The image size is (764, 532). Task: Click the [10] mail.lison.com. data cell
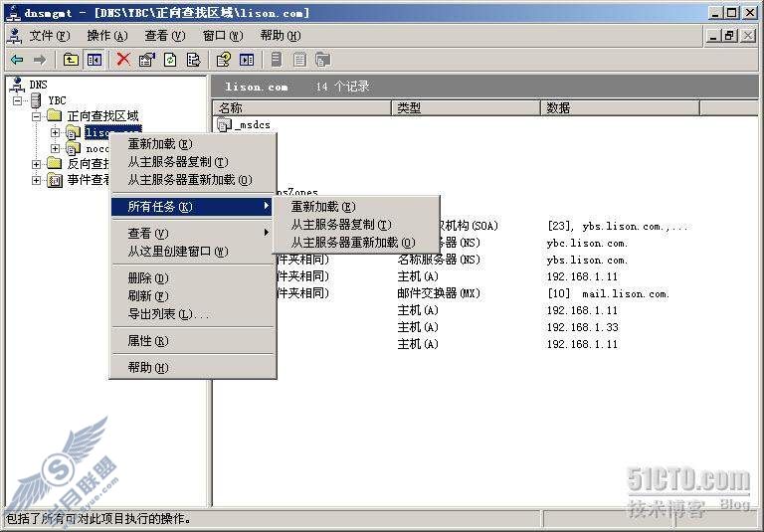[x=608, y=293]
